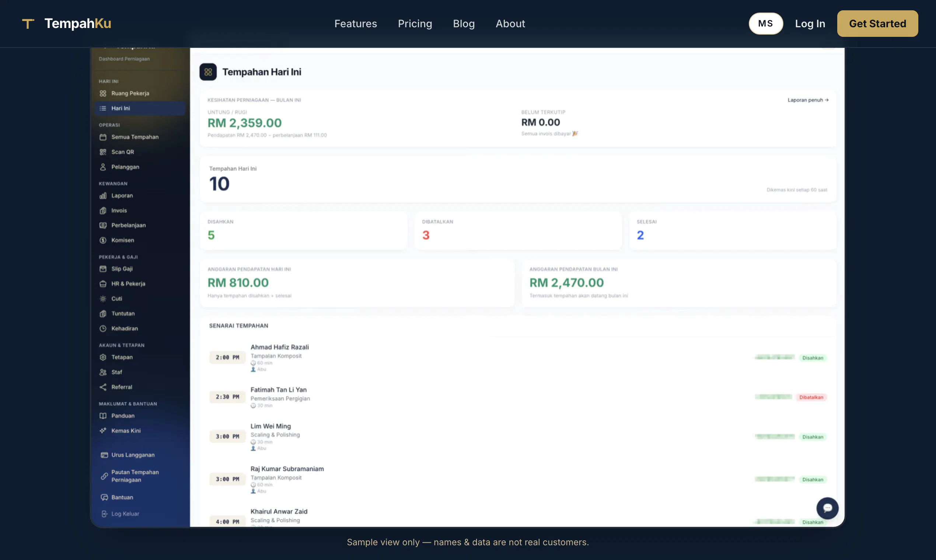Click the Log Keluar exit icon
The image size is (936, 560).
(104, 514)
